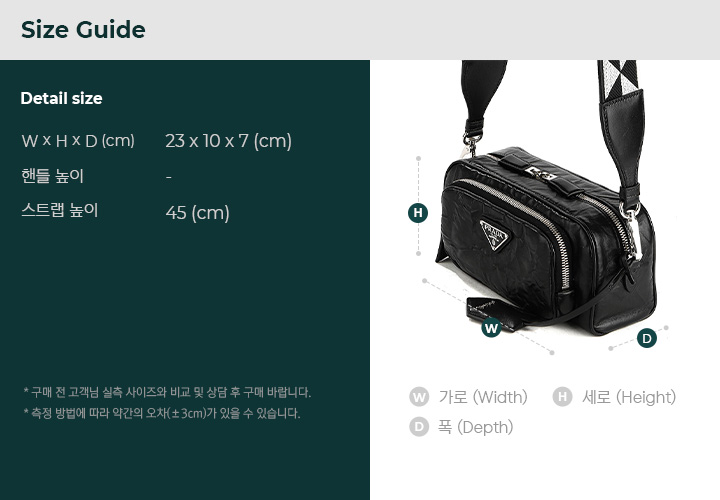Click the H height marker on the bag
The height and width of the screenshot is (500, 720).
tap(418, 213)
